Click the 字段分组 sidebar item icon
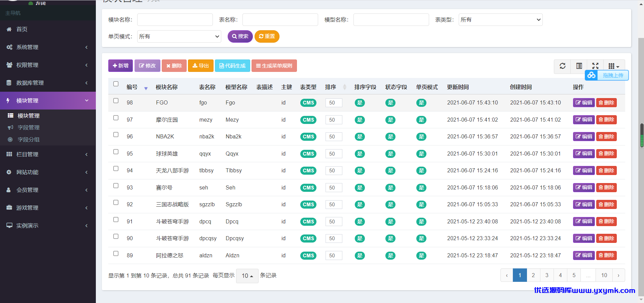644x303 pixels. [10, 139]
